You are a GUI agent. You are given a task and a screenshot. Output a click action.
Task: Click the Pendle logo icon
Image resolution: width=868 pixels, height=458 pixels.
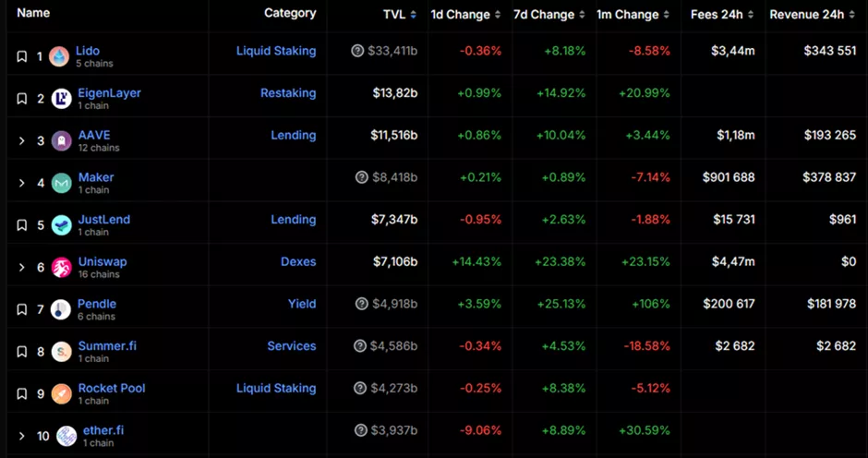tap(61, 309)
